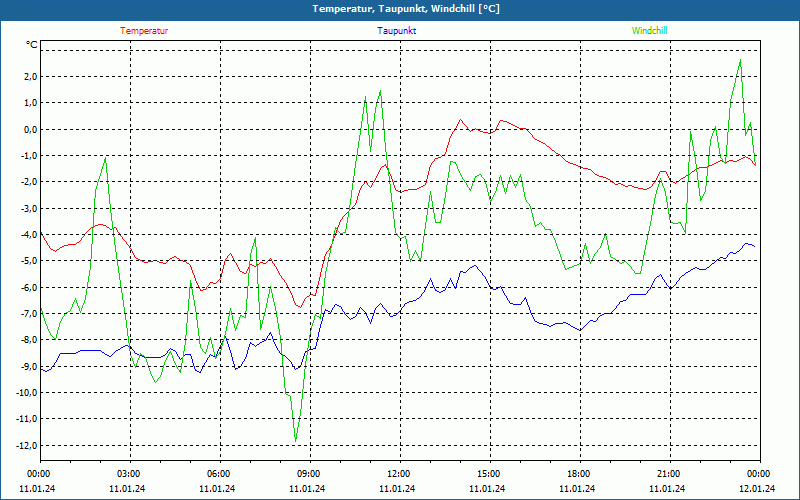Screen dimensions: 800x500
Task: Select the red 'Temperatur' legend label
Action: 144,31
